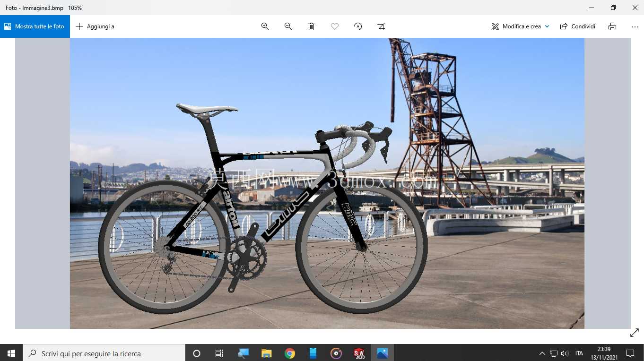Image resolution: width=644 pixels, height=361 pixels.
Task: Open the clock showing 23:39
Action: tap(604, 353)
